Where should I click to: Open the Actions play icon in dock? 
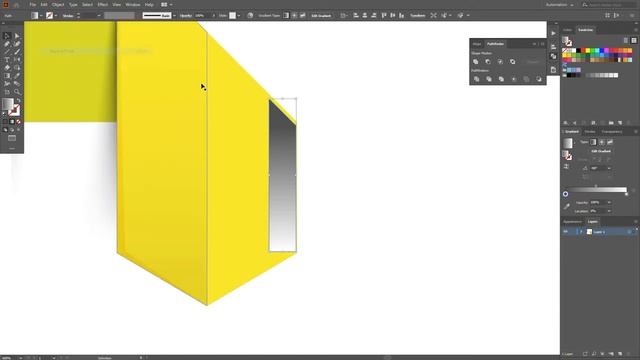click(553, 33)
